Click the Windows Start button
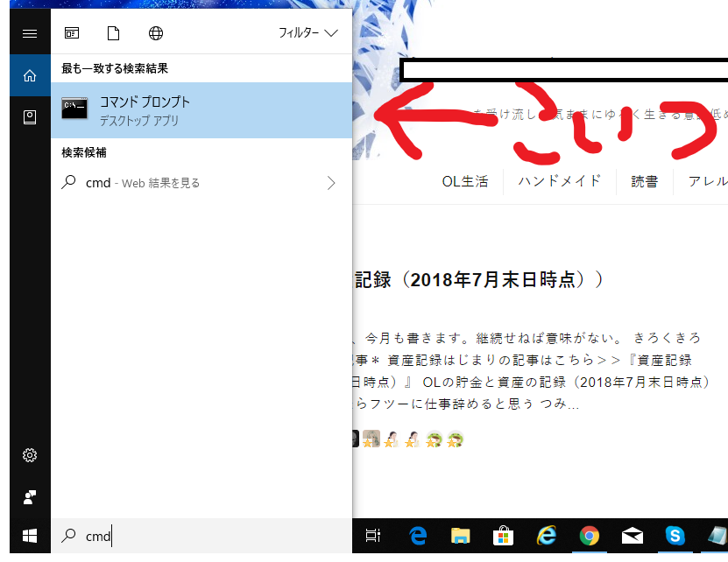 [30, 536]
